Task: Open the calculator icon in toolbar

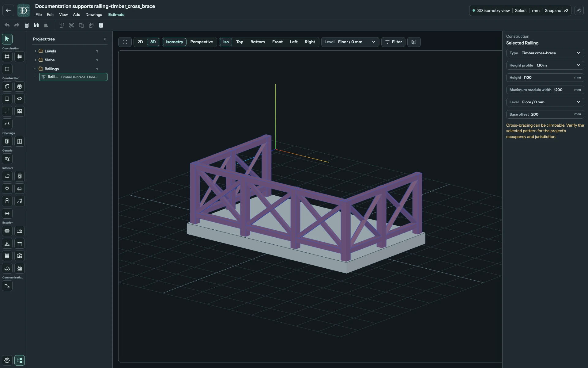Action: point(27,25)
